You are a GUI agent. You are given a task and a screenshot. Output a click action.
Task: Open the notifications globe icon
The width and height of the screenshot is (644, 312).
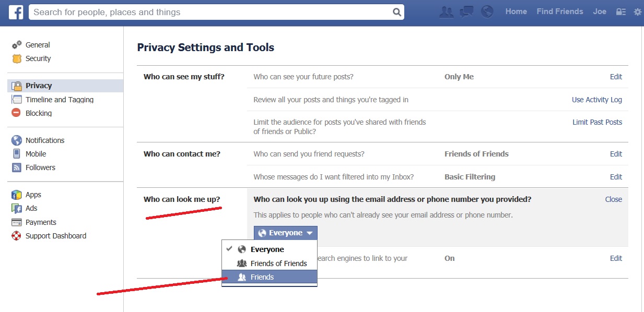click(x=487, y=12)
